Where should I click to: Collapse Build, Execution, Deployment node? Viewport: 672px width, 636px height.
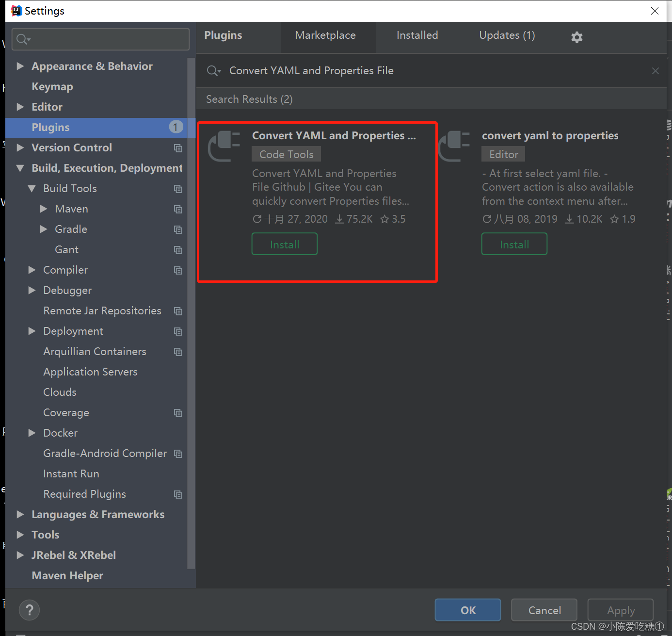click(x=20, y=168)
